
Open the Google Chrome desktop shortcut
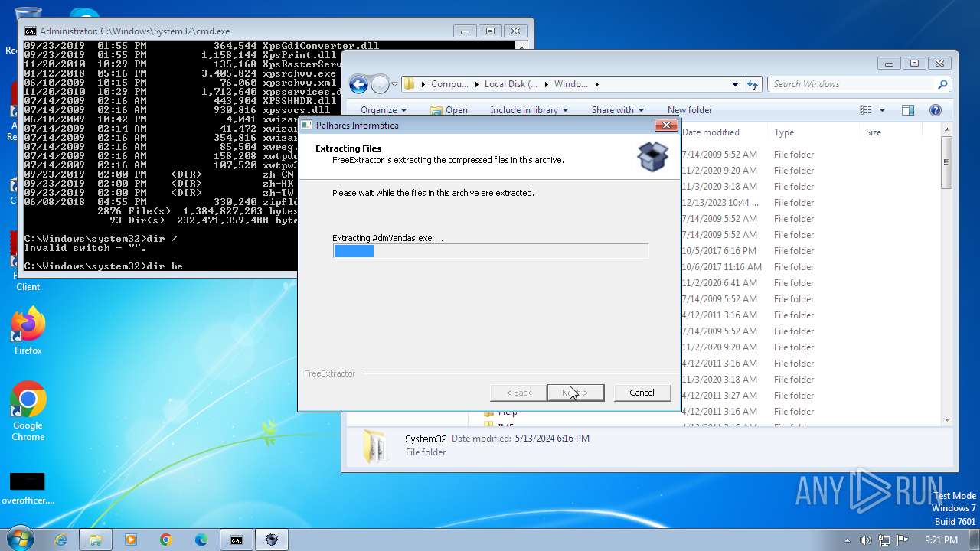28,412
